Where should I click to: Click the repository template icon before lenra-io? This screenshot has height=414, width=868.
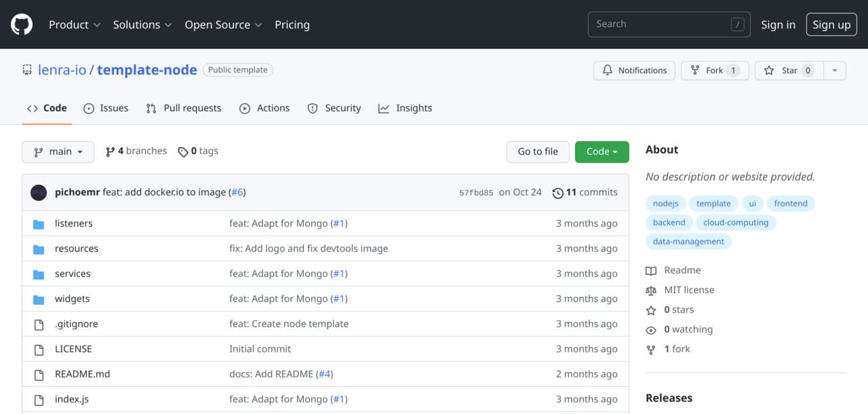click(x=27, y=70)
